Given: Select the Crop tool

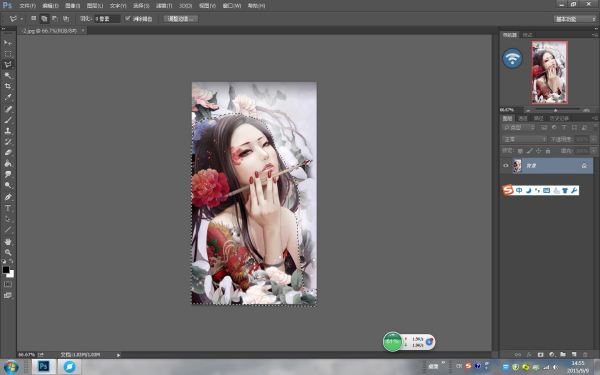Looking at the screenshot, I should (x=8, y=86).
